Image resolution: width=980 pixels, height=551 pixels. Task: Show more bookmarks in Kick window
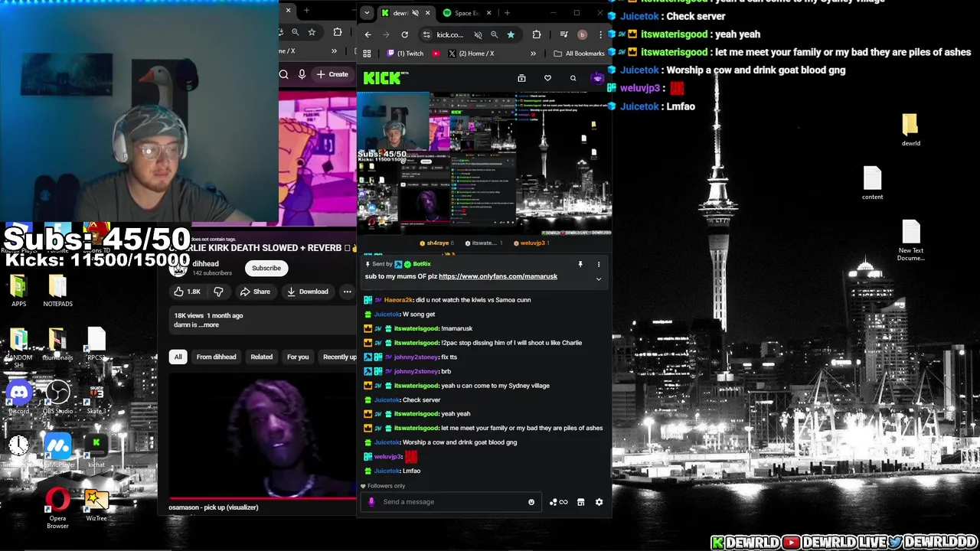[534, 54]
